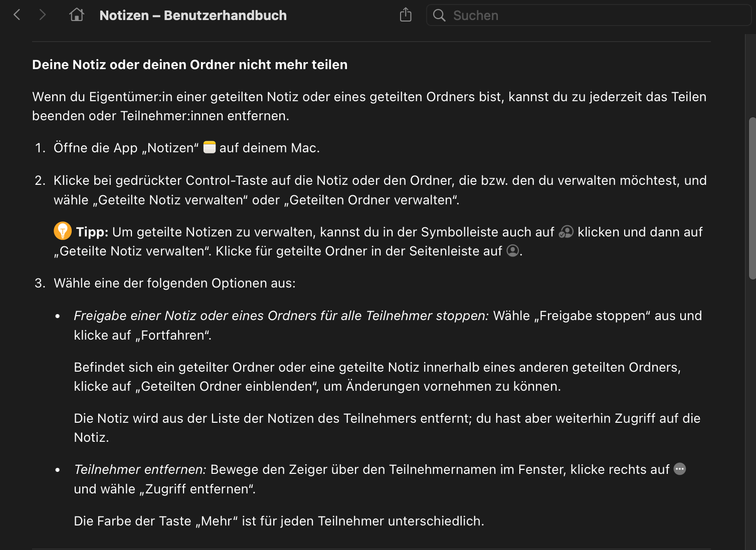Viewport: 756px width, 550px height.
Task: Click the person circle icon after 'Seitenleiste auf'
Action: [513, 250]
